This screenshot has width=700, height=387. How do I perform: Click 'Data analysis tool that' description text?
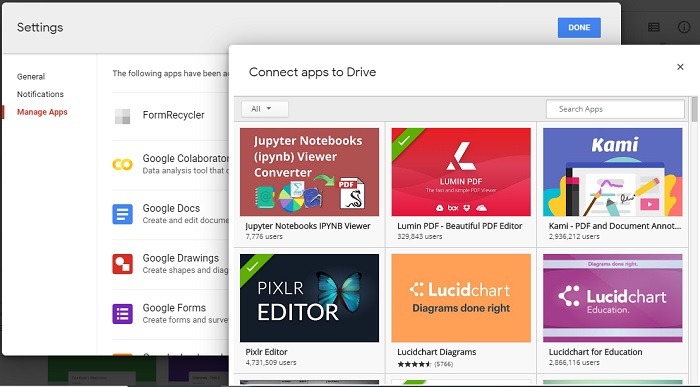tap(186, 171)
